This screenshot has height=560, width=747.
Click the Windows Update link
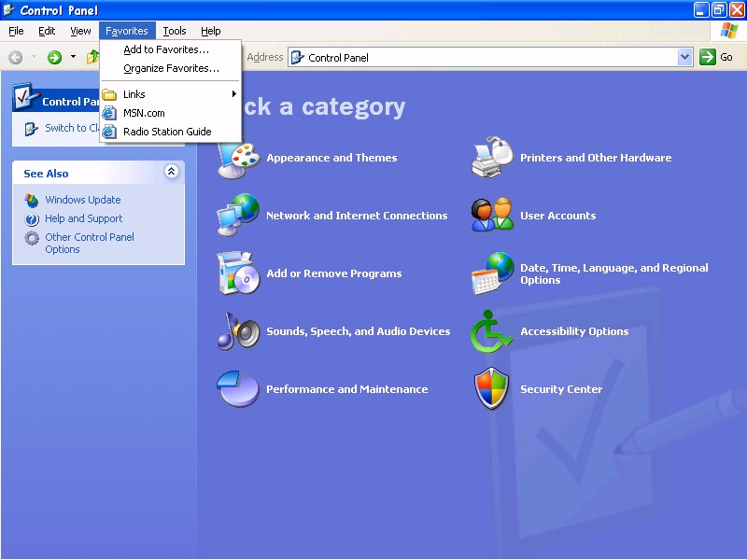click(x=82, y=200)
